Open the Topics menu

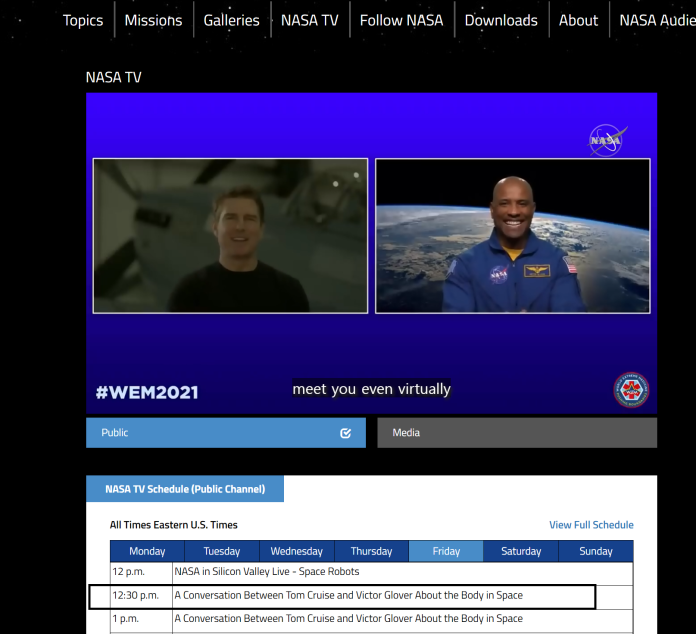(83, 20)
